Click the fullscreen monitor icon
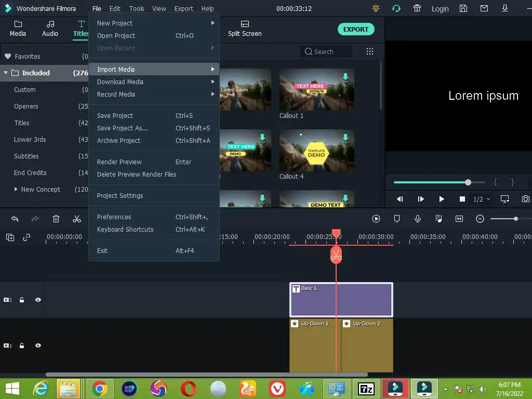Viewport: 532px width, 399px height. pos(505,199)
